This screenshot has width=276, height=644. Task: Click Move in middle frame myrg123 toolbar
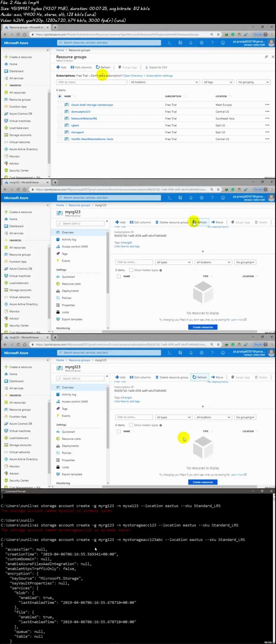coord(217,222)
